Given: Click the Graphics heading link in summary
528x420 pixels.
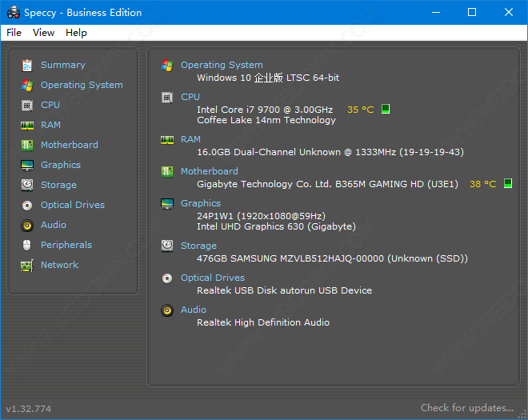Looking at the screenshot, I should click(x=201, y=203).
